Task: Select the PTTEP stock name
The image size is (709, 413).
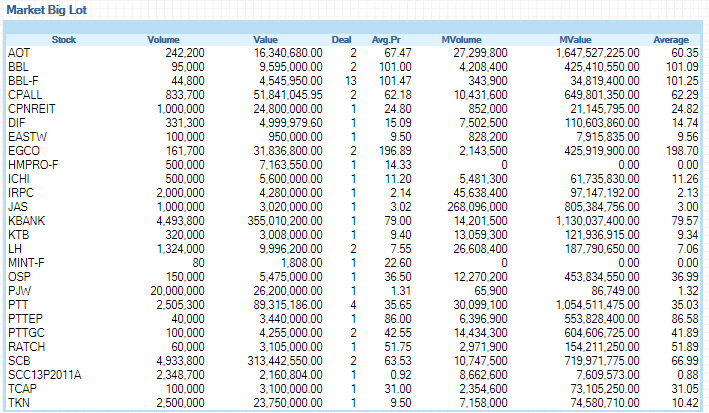Action: [x=25, y=319]
